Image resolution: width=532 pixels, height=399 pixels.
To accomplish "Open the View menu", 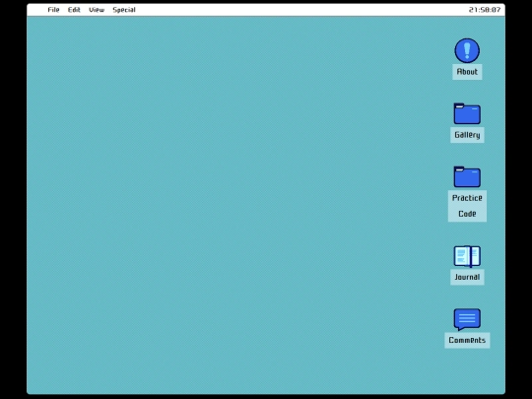I will pos(97,10).
